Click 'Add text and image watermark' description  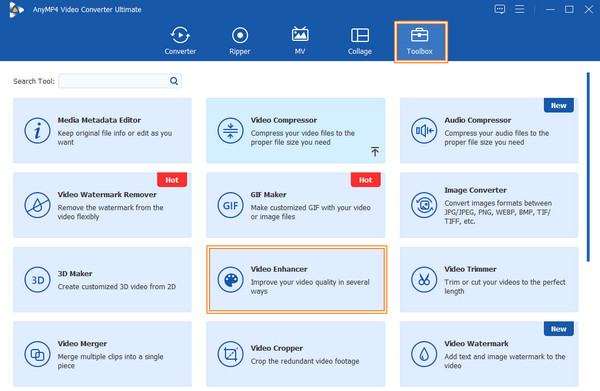(x=505, y=361)
